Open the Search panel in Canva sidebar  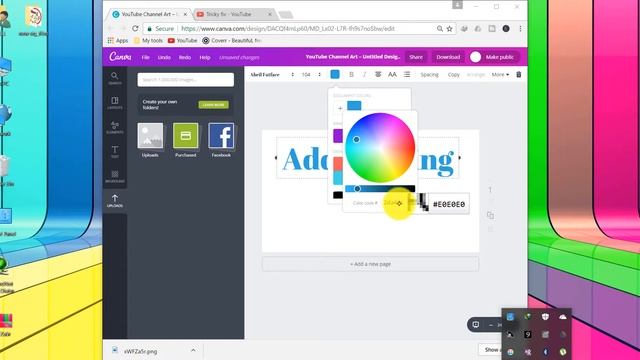tap(115, 78)
